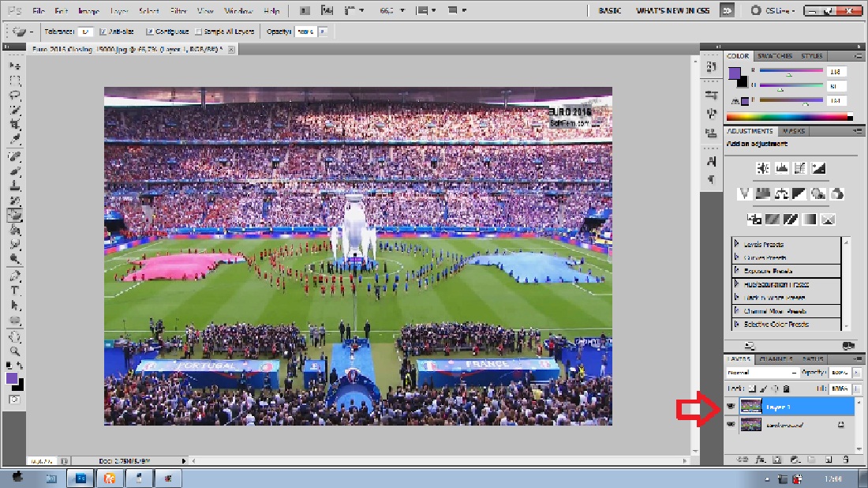The height and width of the screenshot is (488, 868).
Task: Enable the Sample All Layers checkbox
Action: coord(198,32)
